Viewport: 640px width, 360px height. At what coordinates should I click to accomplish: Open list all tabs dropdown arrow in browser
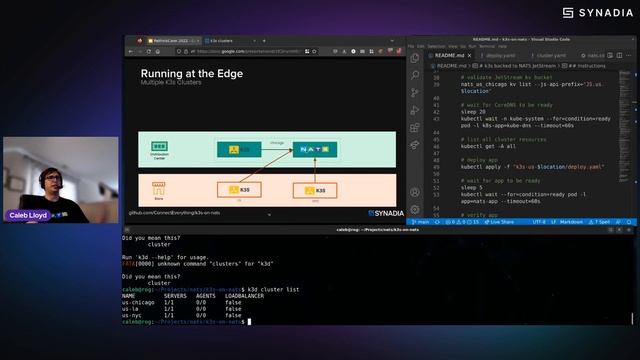tap(392, 41)
